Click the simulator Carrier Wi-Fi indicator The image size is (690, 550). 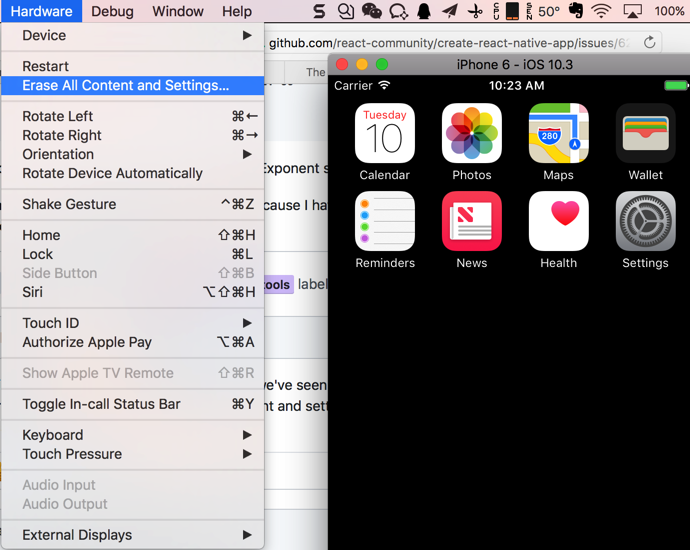coord(384,84)
